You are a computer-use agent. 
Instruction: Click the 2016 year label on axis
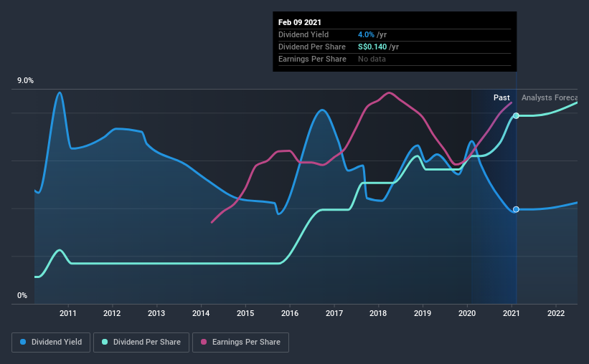coord(290,313)
